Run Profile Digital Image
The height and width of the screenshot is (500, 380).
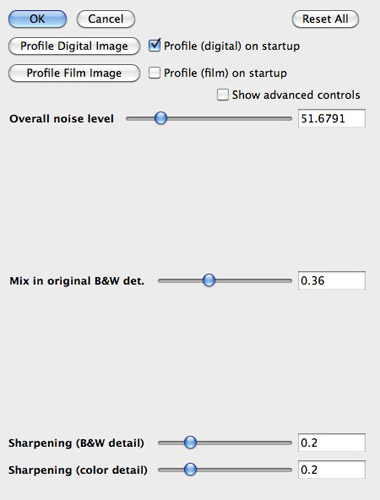coord(74,46)
